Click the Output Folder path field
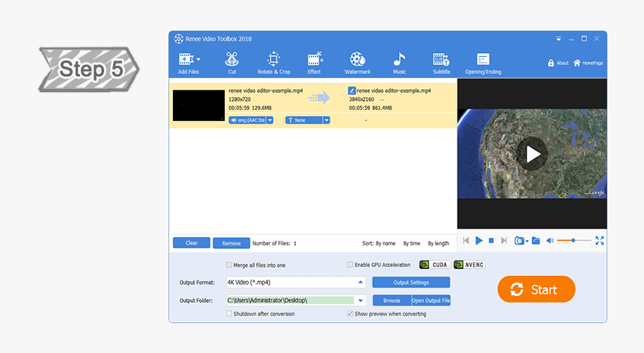Viewport: 644px width, 353px height. pyautogui.click(x=290, y=300)
